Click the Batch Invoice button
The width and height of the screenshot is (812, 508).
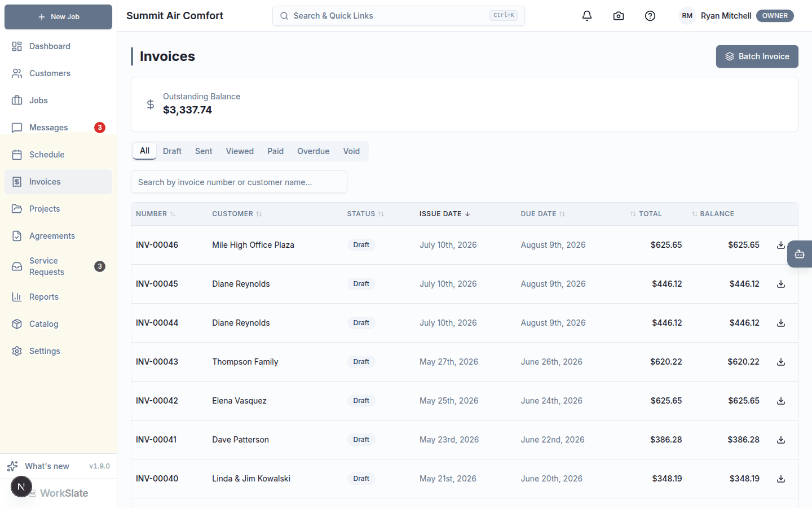(757, 56)
